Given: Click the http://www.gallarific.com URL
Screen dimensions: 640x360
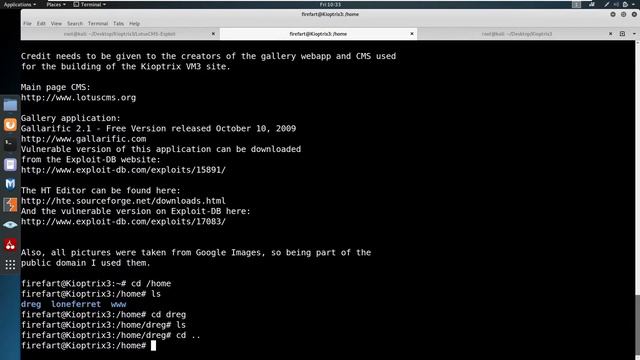Looking at the screenshot, I should click(x=84, y=139).
